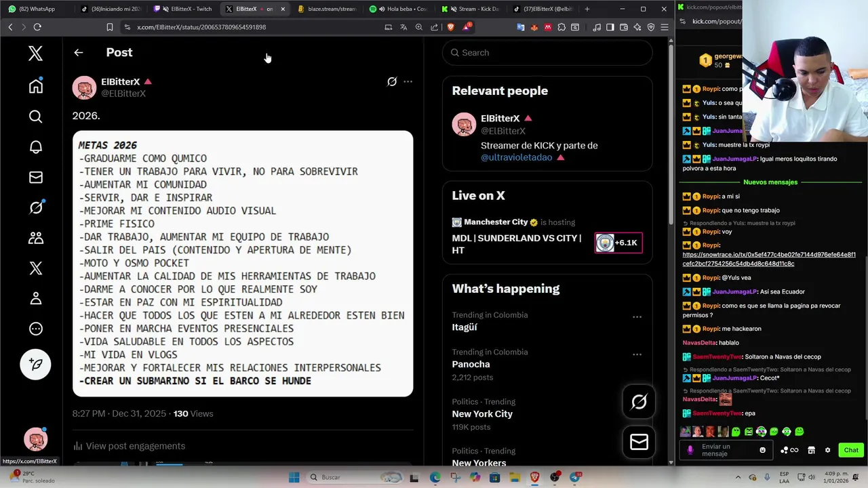
Task: Open Explore search icon in X sidebar
Action: [36, 117]
